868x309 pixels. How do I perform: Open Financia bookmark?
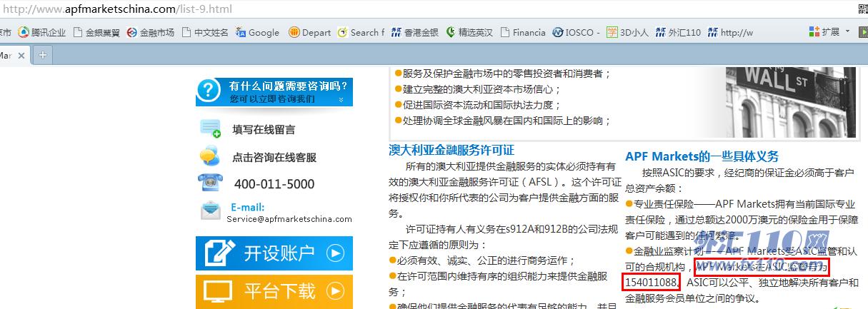click(x=524, y=32)
